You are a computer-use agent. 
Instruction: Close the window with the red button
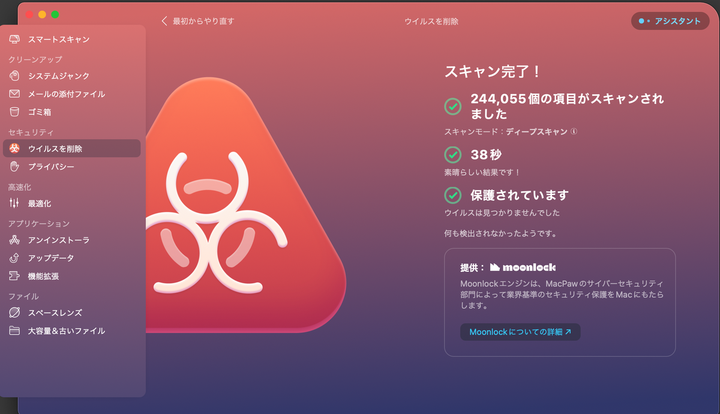[29, 14]
